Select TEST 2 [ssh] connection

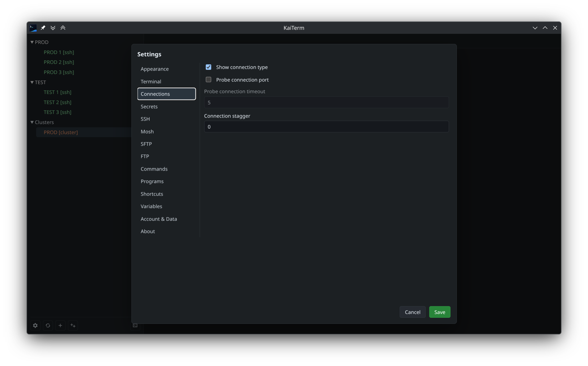(58, 102)
